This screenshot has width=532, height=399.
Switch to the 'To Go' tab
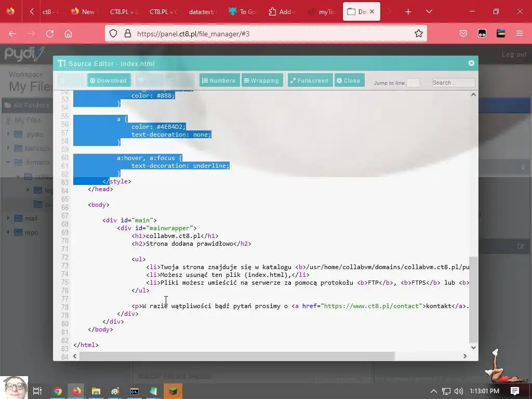point(242,12)
